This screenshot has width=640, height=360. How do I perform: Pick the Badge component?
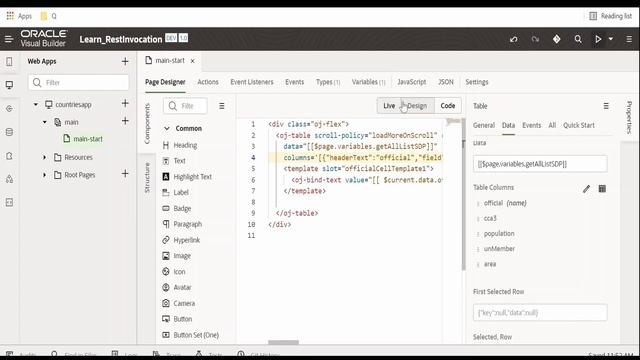tap(177, 209)
